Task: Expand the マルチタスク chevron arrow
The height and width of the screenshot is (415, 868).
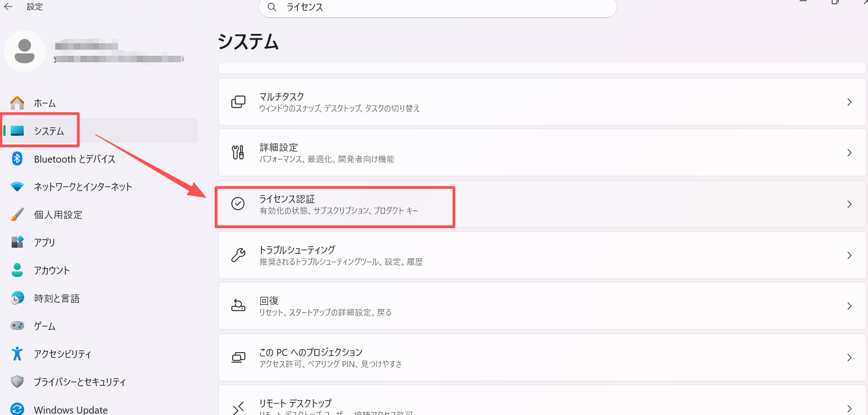Action: 849,102
